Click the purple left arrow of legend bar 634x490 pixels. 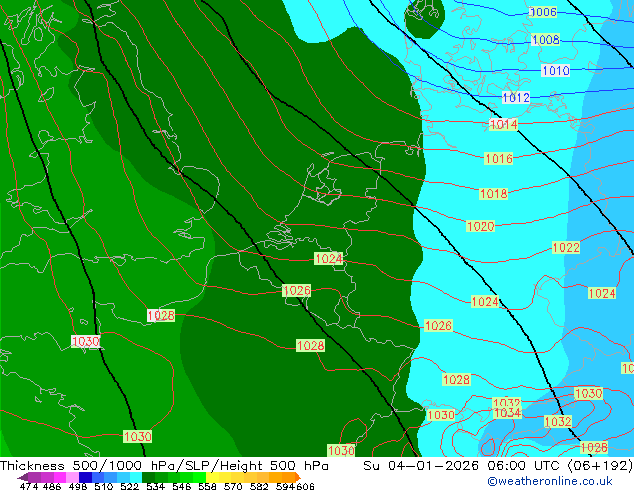(23, 477)
